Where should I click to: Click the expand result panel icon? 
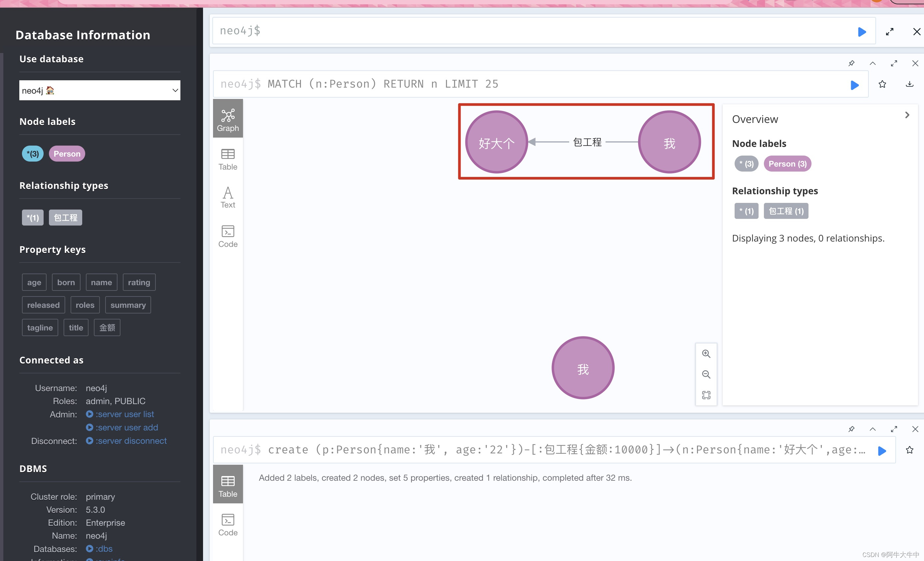click(x=894, y=63)
